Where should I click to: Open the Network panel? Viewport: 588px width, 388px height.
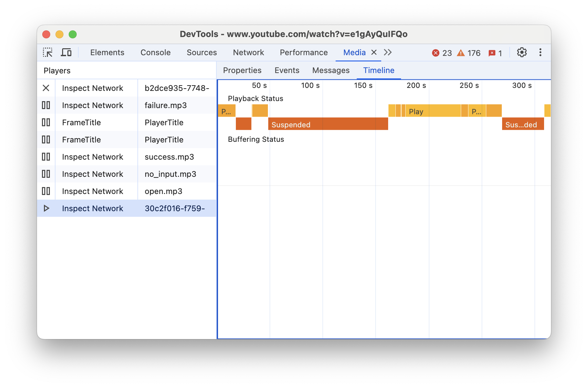(x=248, y=52)
